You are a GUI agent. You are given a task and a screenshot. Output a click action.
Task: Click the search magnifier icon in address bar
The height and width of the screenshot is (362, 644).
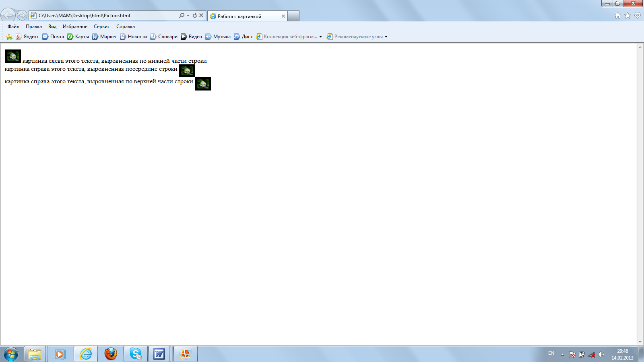tap(182, 15)
